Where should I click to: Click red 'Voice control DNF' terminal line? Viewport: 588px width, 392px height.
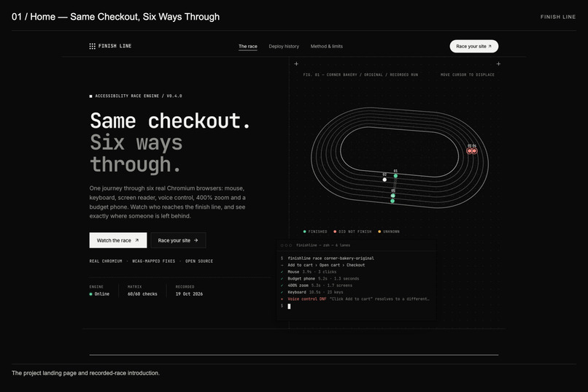tap(358, 299)
